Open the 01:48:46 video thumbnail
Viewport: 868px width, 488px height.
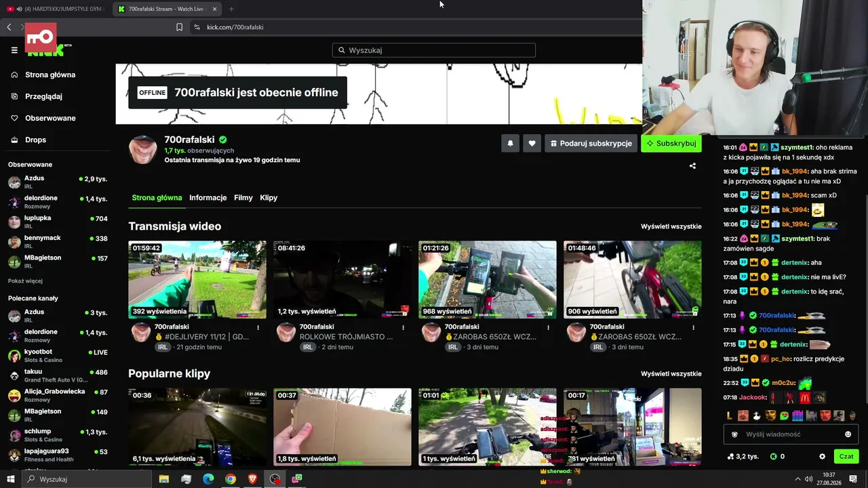pos(633,280)
